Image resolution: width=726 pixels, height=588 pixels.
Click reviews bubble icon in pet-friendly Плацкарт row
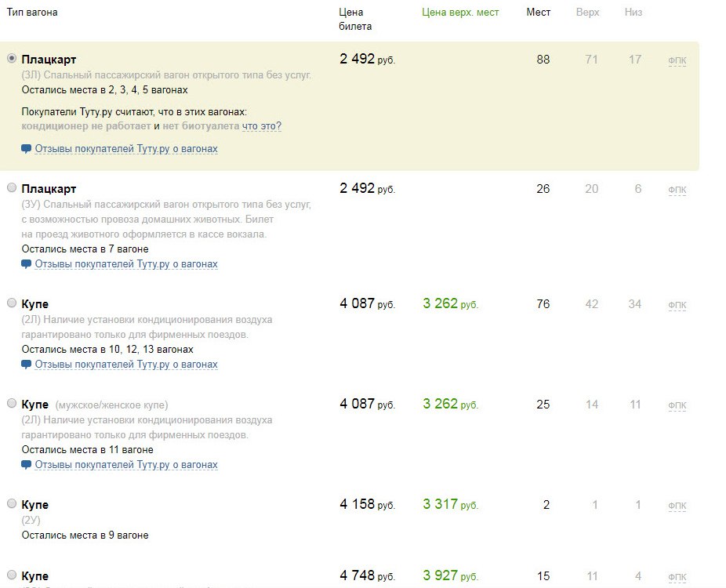(x=27, y=265)
